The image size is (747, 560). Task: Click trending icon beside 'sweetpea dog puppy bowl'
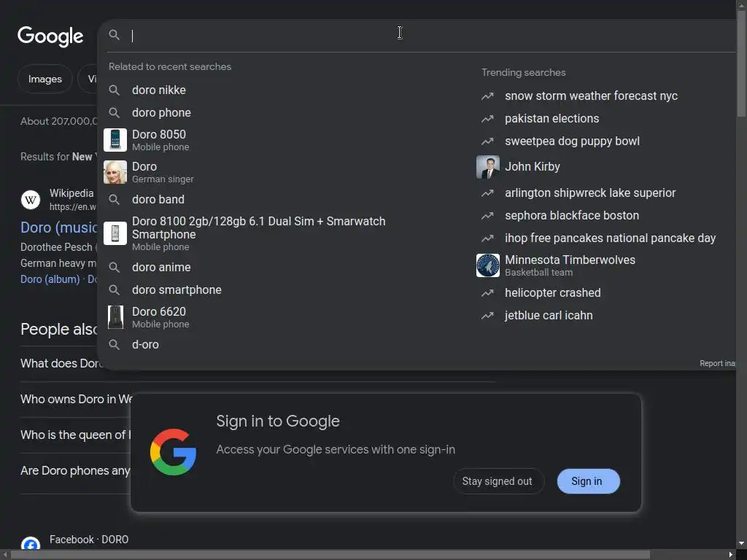coord(487,141)
